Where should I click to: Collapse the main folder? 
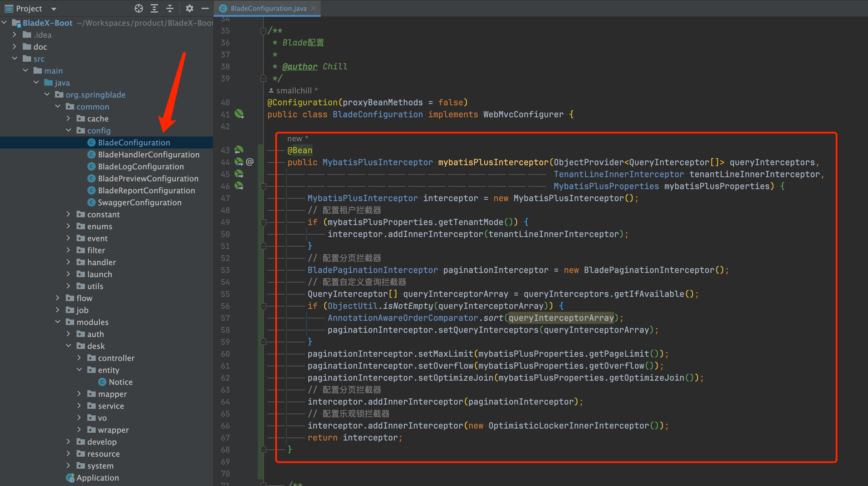pos(25,70)
